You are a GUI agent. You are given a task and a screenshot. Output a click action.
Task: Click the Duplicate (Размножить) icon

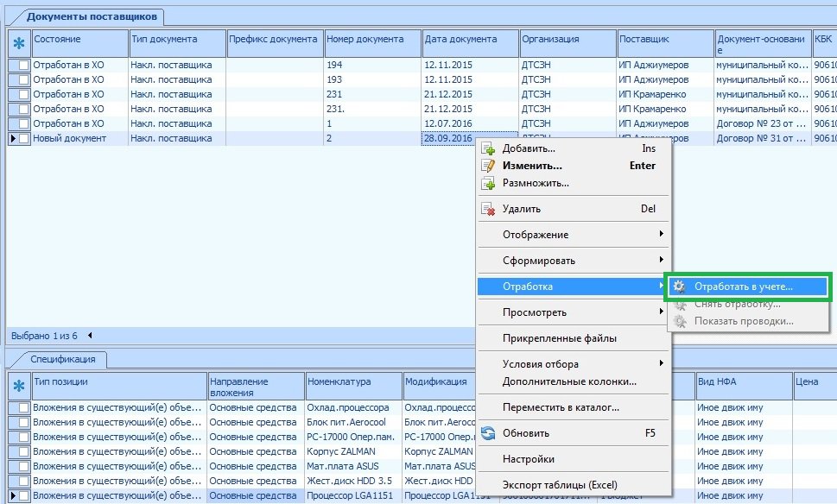[x=488, y=184]
